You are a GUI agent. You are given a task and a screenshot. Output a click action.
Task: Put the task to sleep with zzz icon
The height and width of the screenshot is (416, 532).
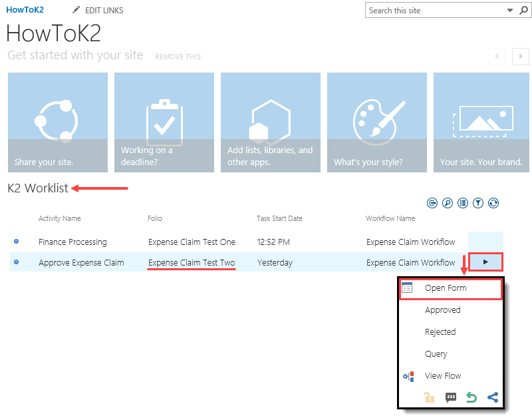[450, 397]
